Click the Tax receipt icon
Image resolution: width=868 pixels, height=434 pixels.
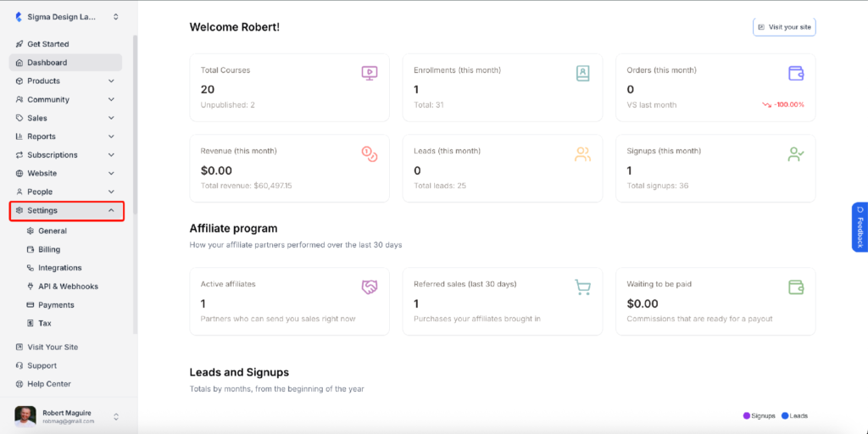pos(31,323)
